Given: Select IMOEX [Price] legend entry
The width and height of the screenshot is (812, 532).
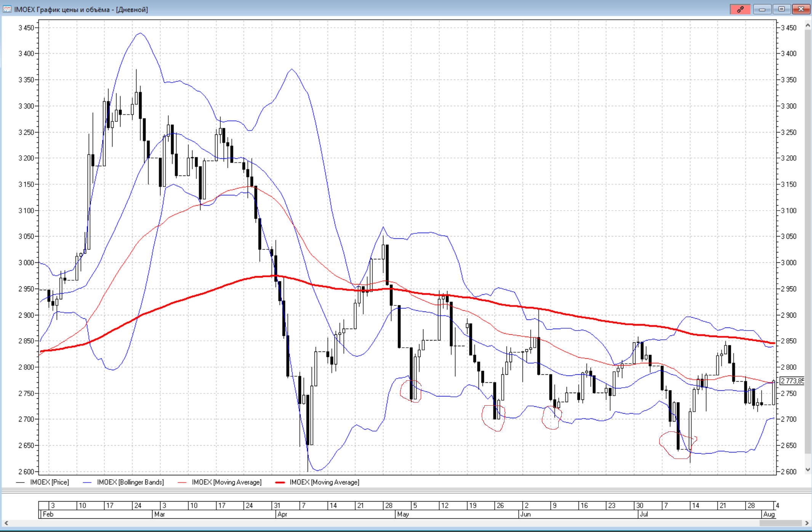Looking at the screenshot, I should point(49,482).
